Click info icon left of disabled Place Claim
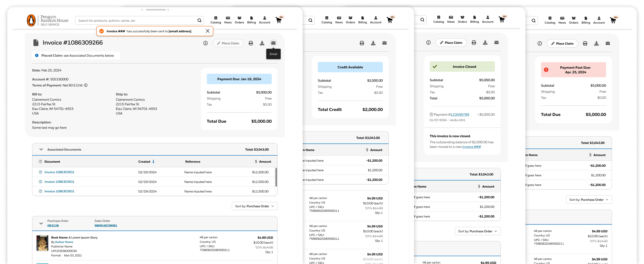This screenshot has width=644, height=264. tap(205, 43)
